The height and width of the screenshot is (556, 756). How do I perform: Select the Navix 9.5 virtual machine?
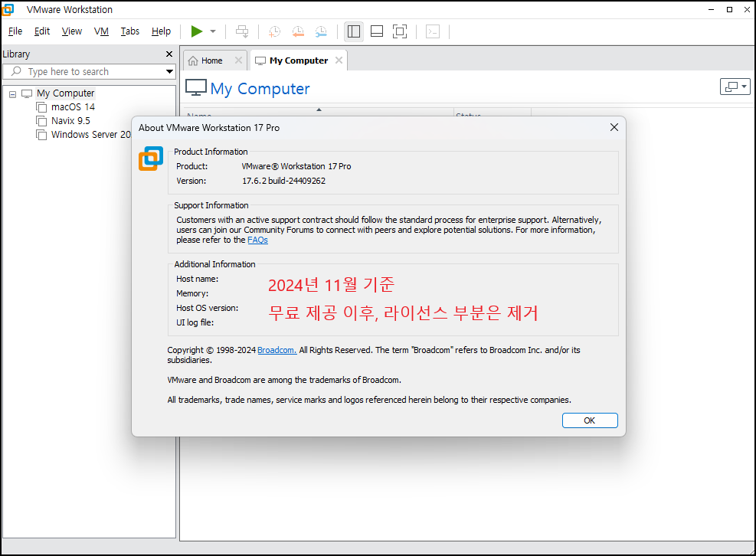click(x=70, y=120)
